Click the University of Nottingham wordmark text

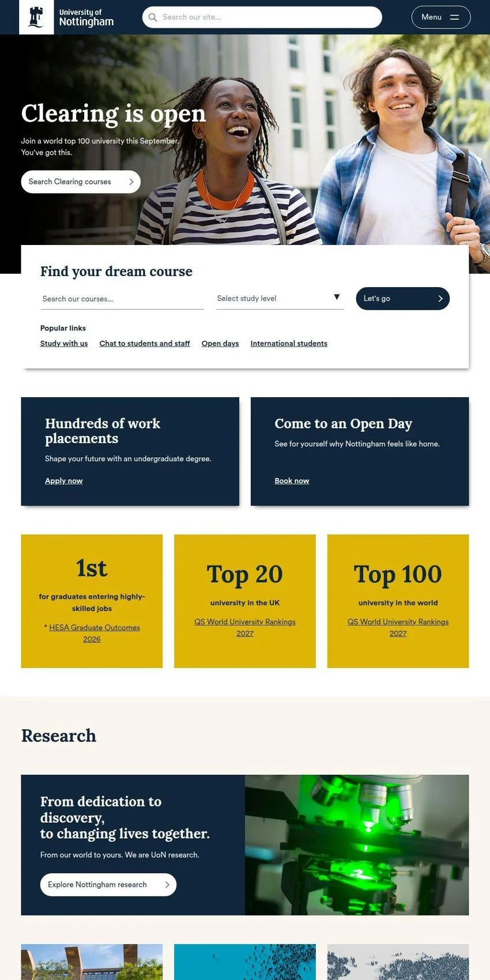click(x=86, y=17)
